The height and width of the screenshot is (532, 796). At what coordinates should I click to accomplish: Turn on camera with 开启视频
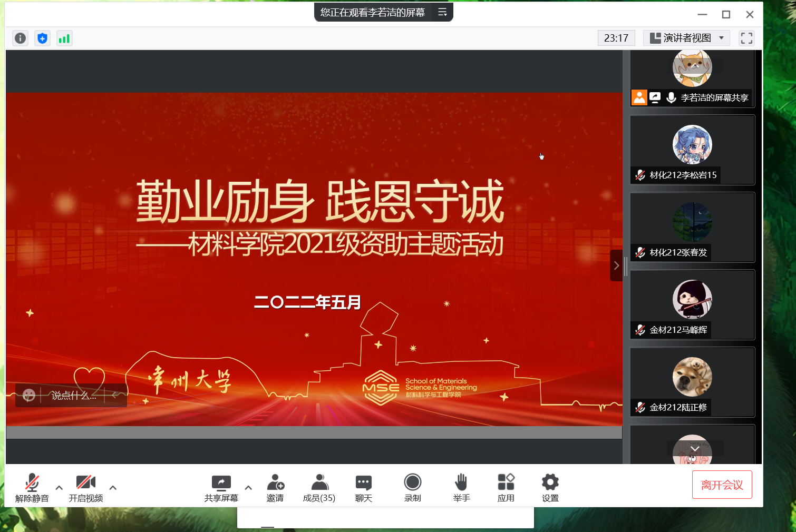click(x=86, y=488)
